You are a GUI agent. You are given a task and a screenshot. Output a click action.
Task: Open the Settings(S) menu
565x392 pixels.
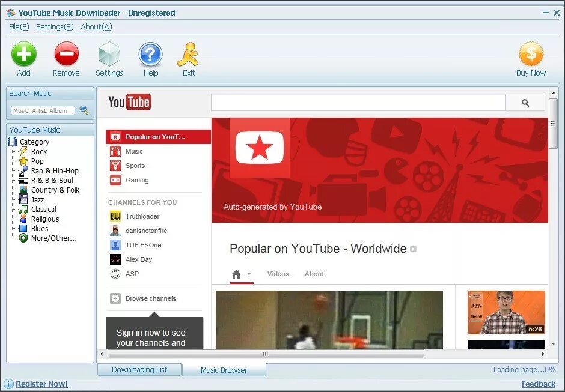click(x=55, y=26)
